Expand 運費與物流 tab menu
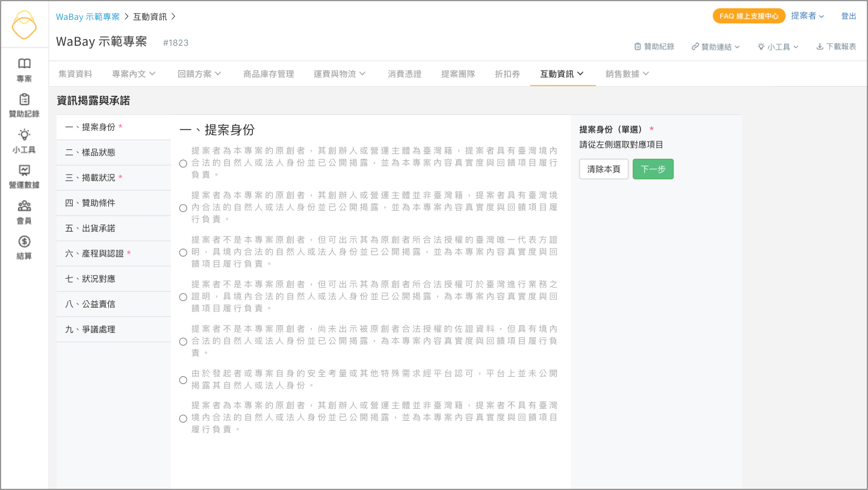The image size is (868, 490). (339, 74)
